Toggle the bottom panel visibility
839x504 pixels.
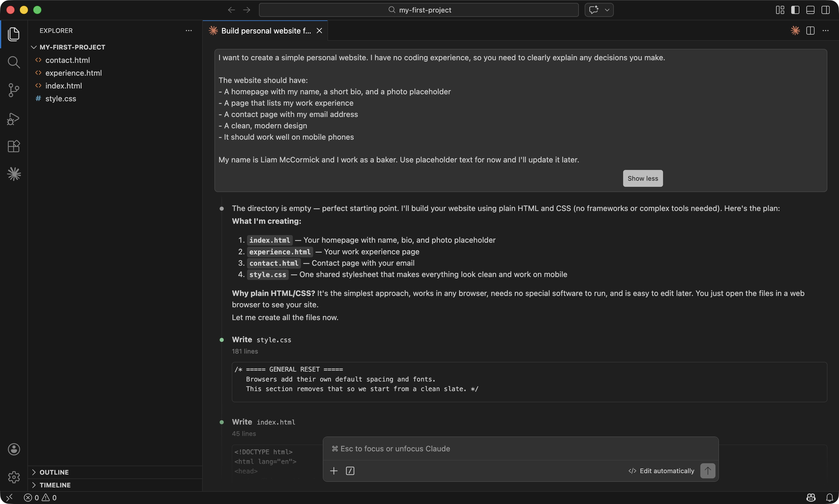(x=810, y=10)
